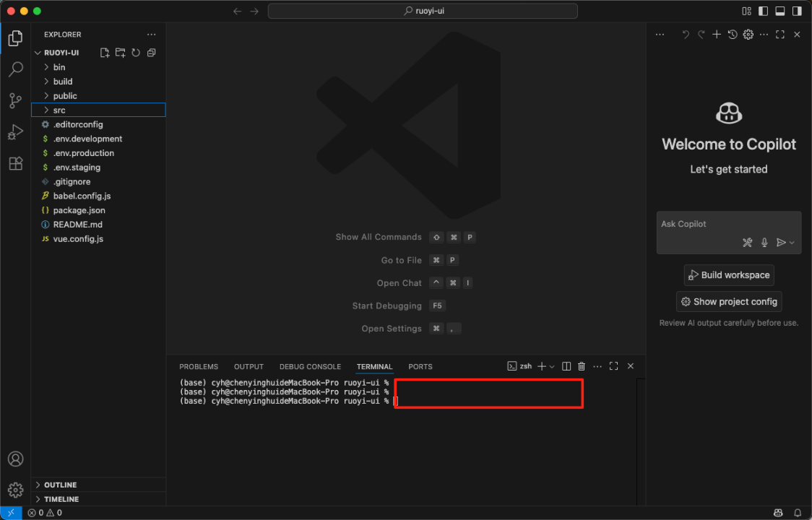The height and width of the screenshot is (520, 812).
Task: Click errors and warnings count in status bar
Action: [45, 513]
